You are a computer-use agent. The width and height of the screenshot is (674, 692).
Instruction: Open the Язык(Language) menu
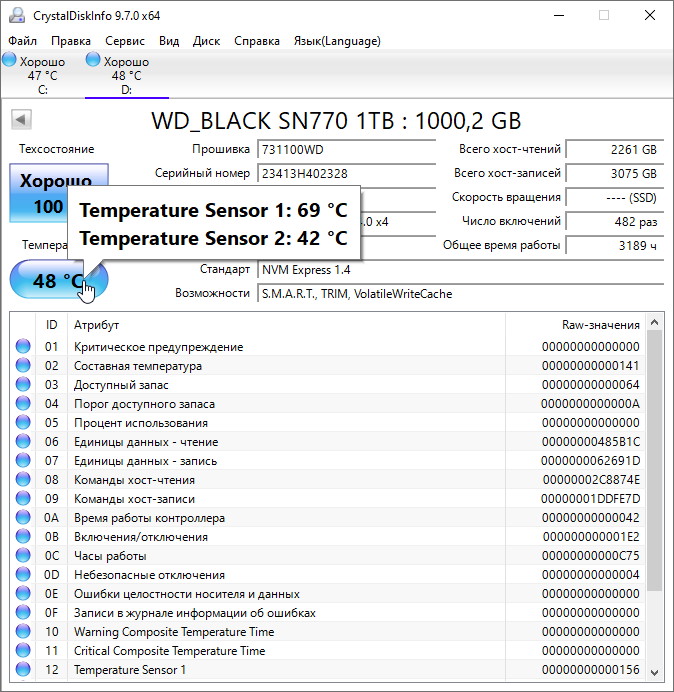coord(337,41)
